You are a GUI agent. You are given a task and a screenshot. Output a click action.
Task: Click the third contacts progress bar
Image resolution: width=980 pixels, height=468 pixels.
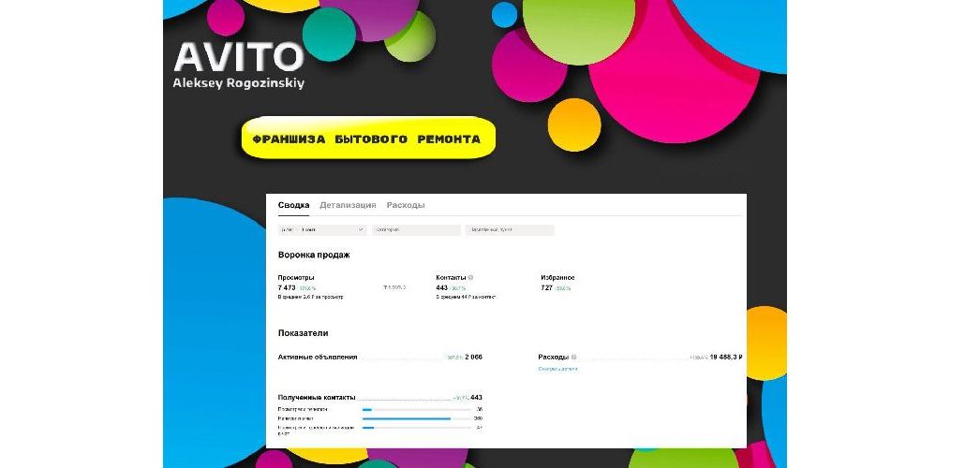coord(416,428)
